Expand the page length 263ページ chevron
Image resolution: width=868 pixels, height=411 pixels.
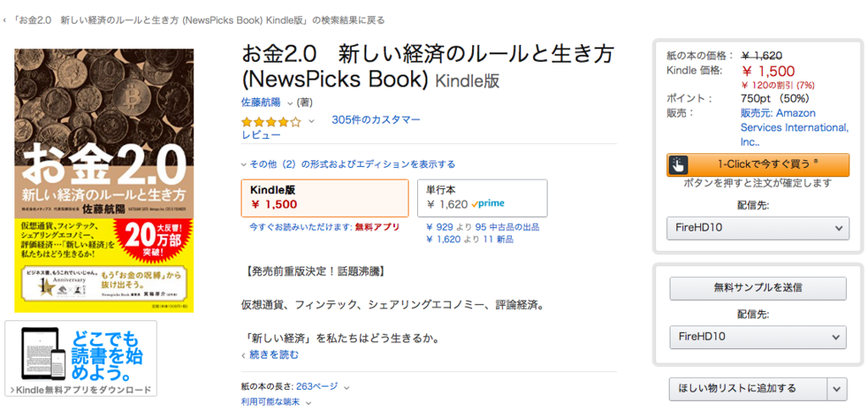(347, 386)
